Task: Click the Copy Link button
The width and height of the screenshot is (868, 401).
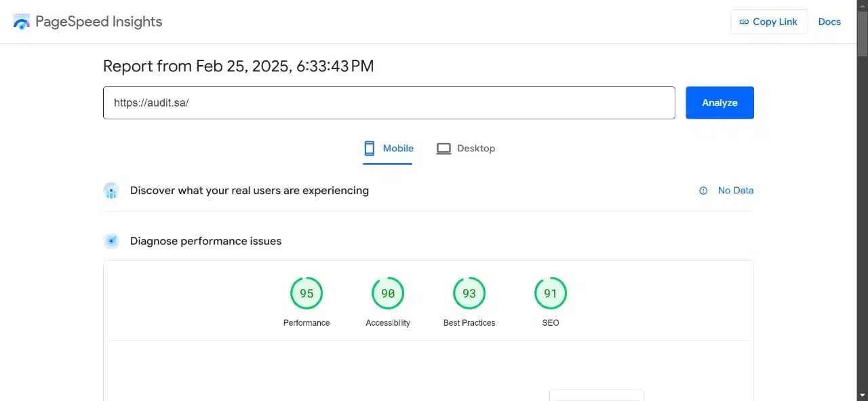Action: [768, 22]
